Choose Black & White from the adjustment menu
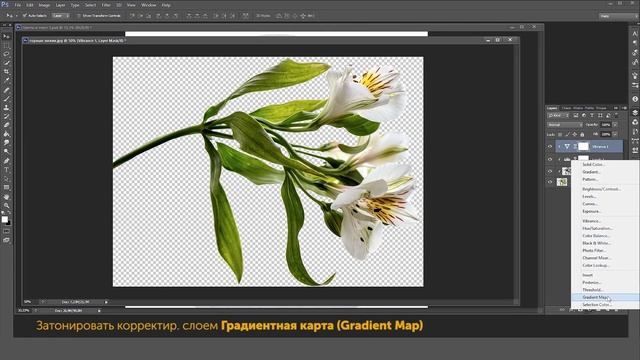Viewport: 640px width, 360px height. (x=605, y=243)
